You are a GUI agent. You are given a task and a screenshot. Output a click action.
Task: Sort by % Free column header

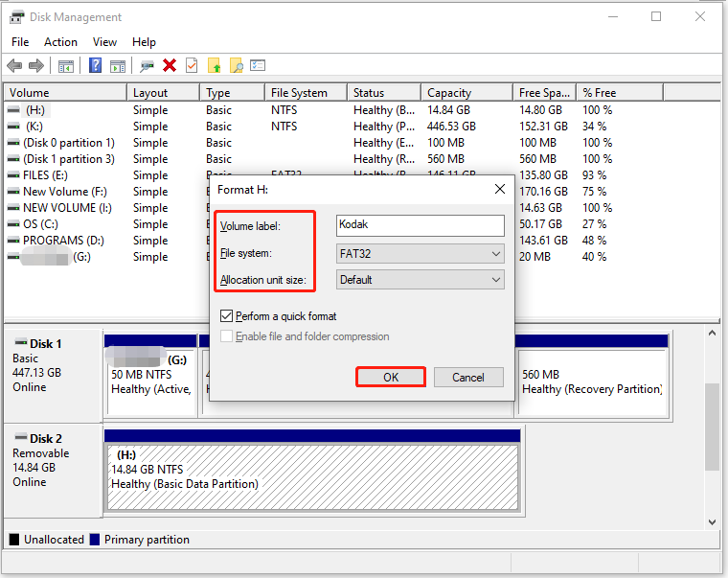[x=620, y=92]
